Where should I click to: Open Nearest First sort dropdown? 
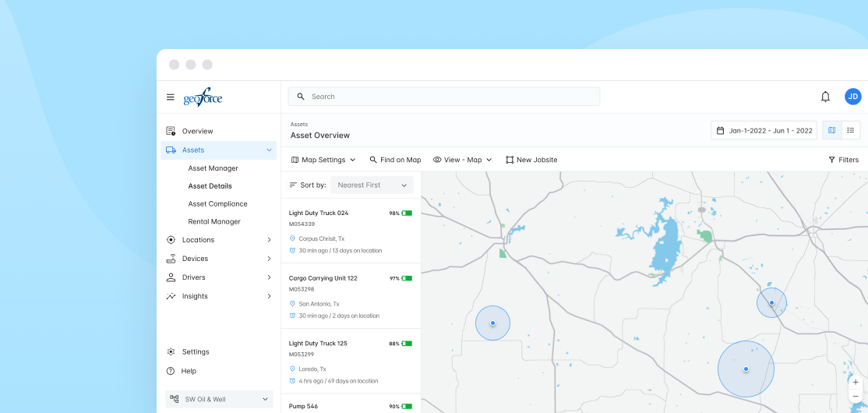click(372, 185)
